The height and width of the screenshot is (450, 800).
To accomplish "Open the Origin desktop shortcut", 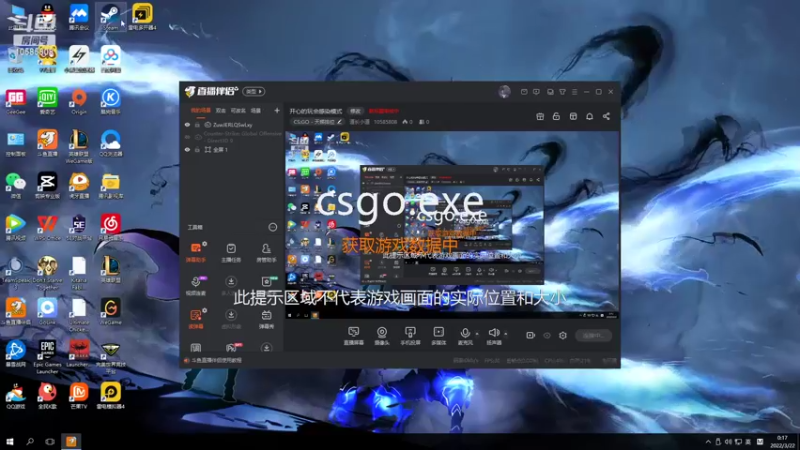I will 79,102.
